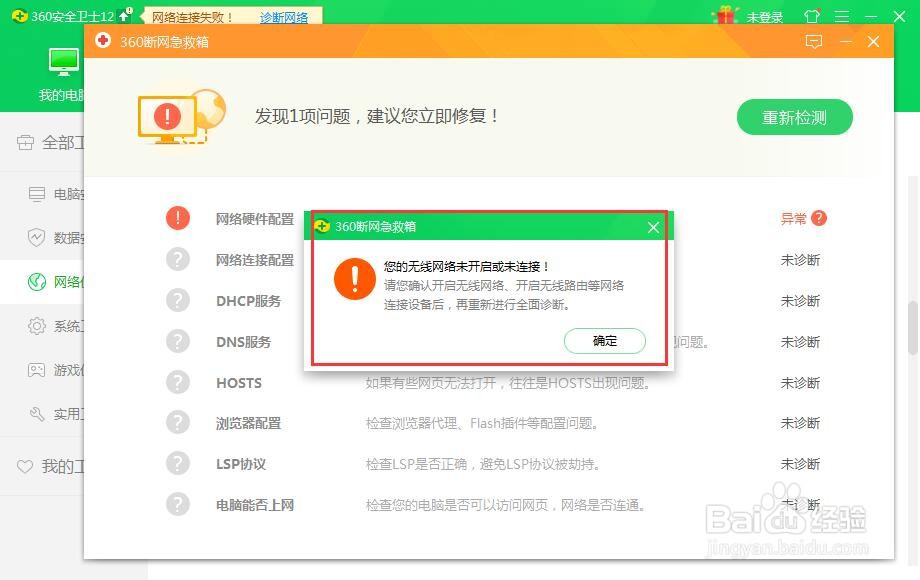Image resolution: width=920 pixels, height=580 pixels.
Task: Click the 360 logo in the alert dialog title
Action: [322, 226]
